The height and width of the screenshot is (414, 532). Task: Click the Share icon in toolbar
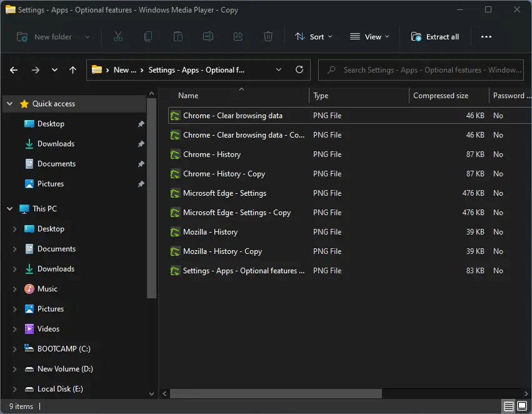[x=238, y=36]
